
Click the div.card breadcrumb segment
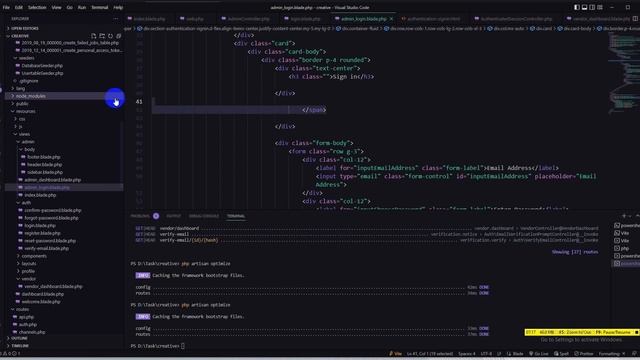pyautogui.click(x=541, y=29)
